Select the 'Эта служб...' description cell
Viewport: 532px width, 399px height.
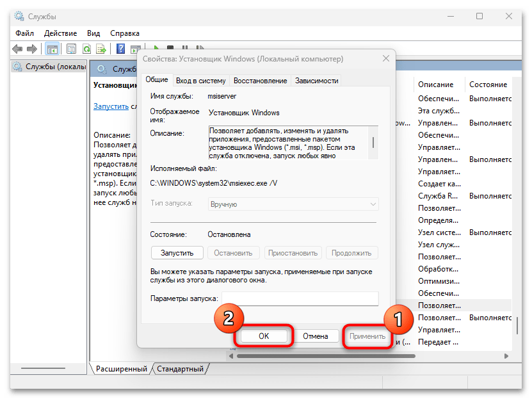(439, 111)
